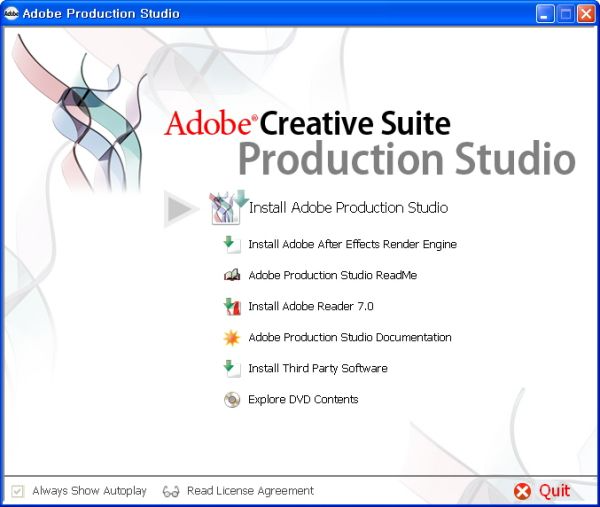Click the Always Show Autoplay label text

click(90, 491)
